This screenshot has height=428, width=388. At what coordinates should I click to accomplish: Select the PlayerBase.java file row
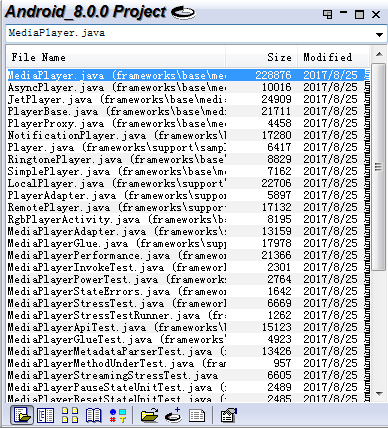click(x=188, y=111)
